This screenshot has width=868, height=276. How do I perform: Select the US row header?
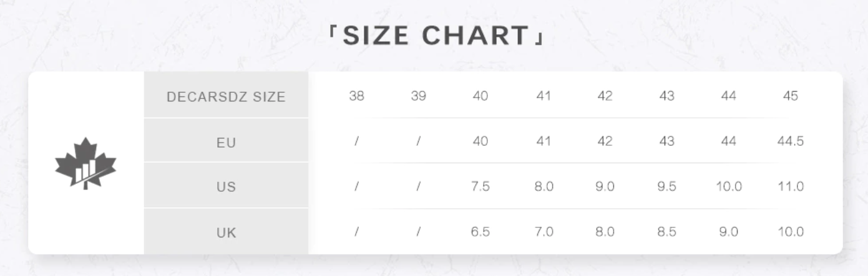coord(226,187)
